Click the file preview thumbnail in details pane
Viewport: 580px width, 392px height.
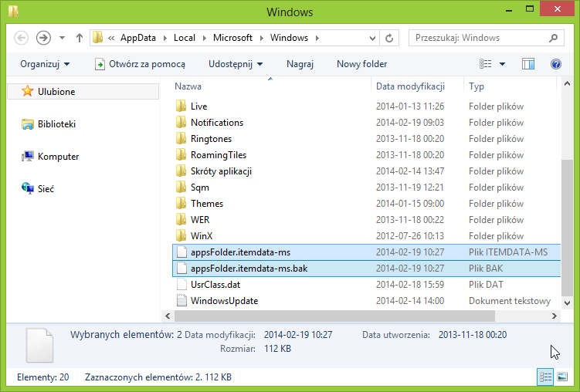pos(39,346)
